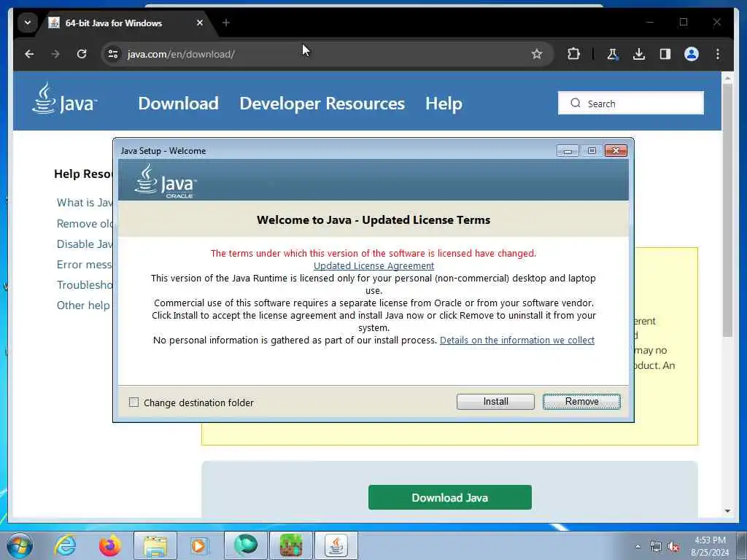
Task: Open site information icon in address bar
Action: (113, 54)
